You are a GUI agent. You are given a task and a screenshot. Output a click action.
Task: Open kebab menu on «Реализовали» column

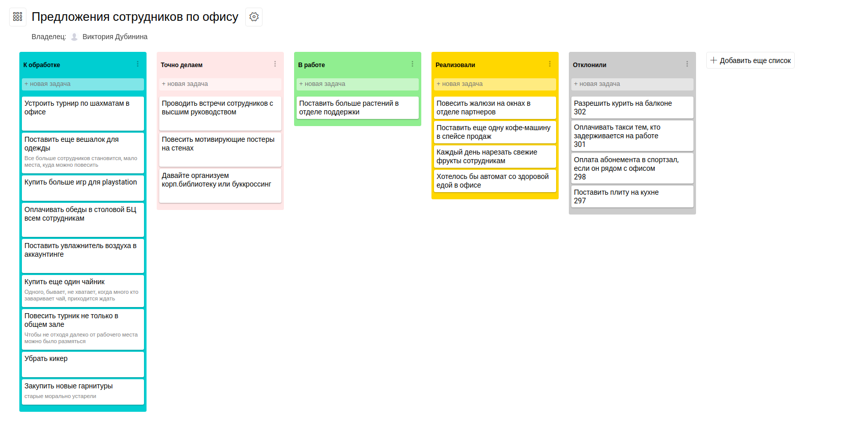549,64
